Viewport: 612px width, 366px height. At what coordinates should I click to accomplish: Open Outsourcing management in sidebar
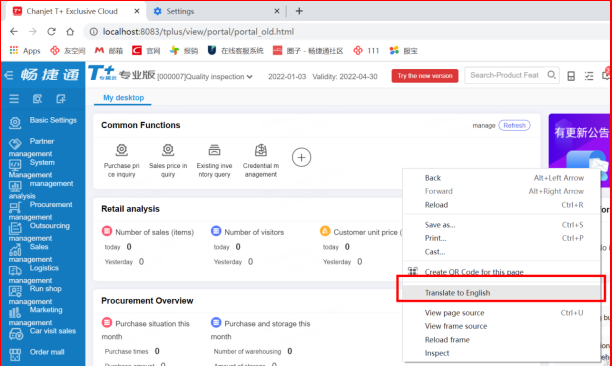39,231
